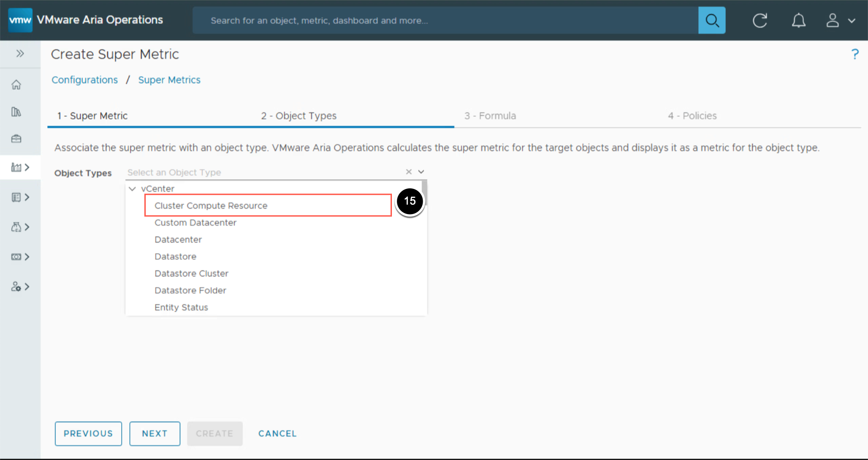Open the user account menu
Viewport: 868px width, 460px height.
click(840, 20)
